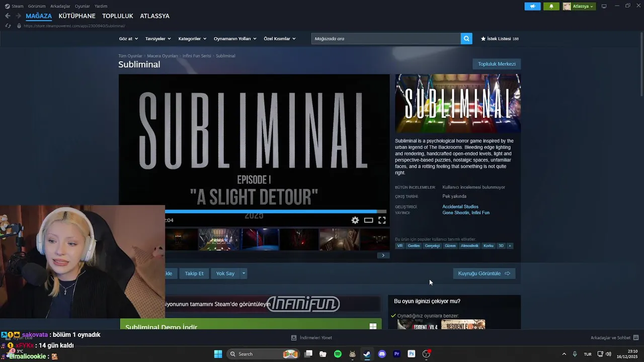This screenshot has width=644, height=362.
Task: Open the İstek Listesi wishlist link
Action: [500, 39]
